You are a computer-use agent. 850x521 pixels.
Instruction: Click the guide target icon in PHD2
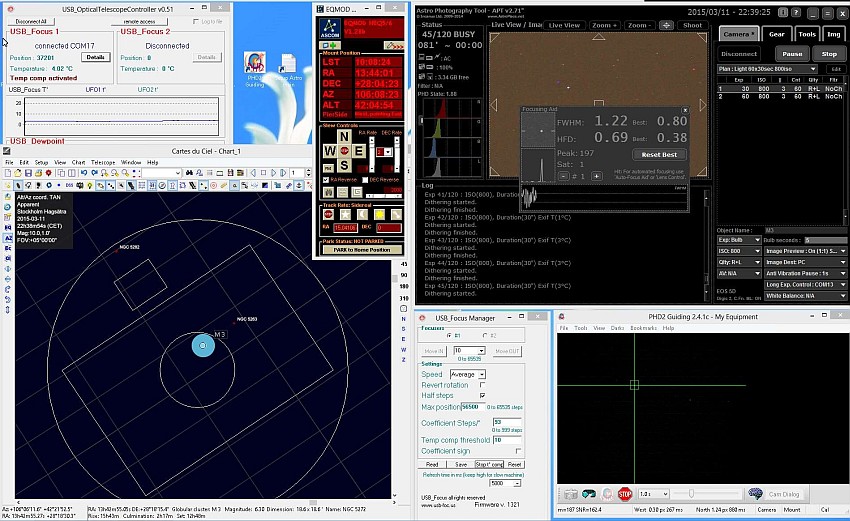[x=607, y=494]
